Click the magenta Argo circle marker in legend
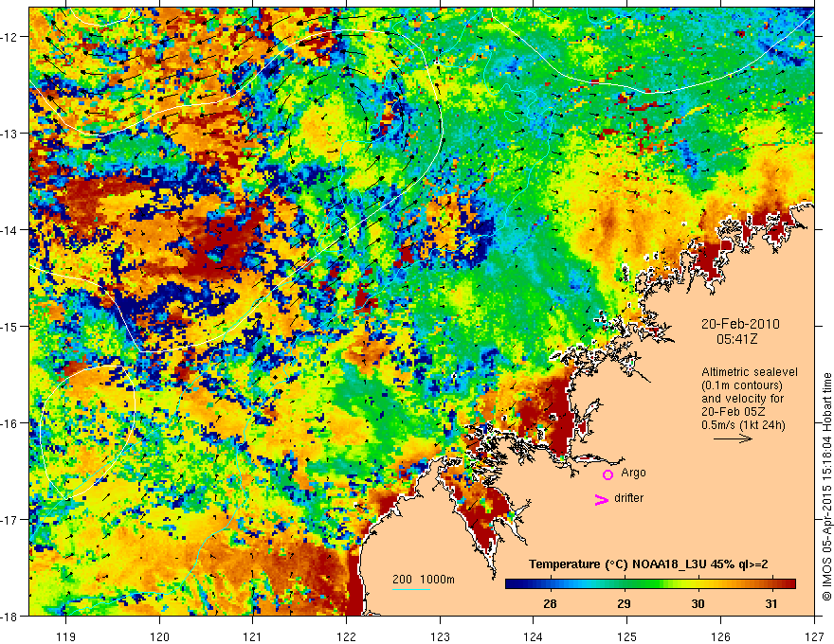 click(x=607, y=474)
